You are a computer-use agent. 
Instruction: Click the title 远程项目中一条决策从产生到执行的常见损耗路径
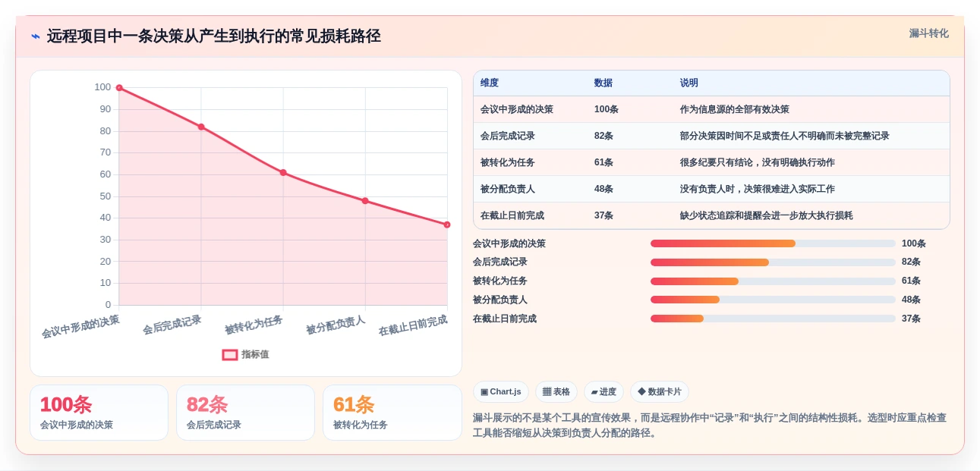pyautogui.click(x=213, y=36)
